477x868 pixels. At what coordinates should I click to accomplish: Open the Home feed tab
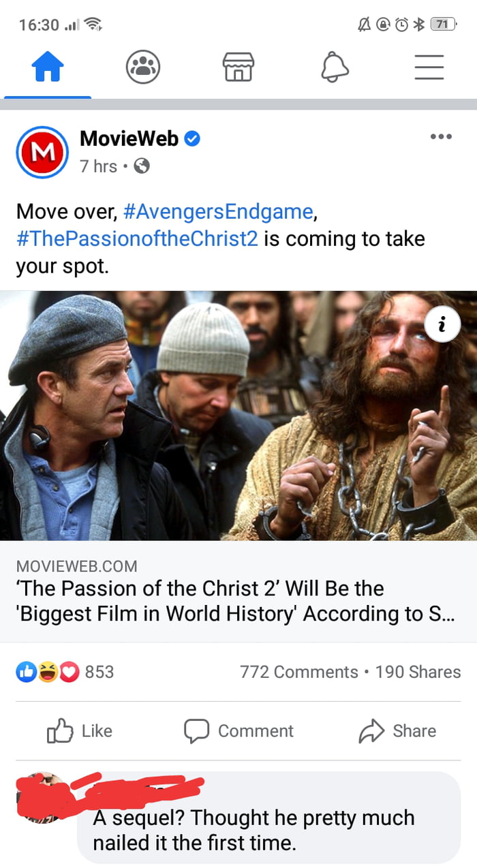[48, 68]
